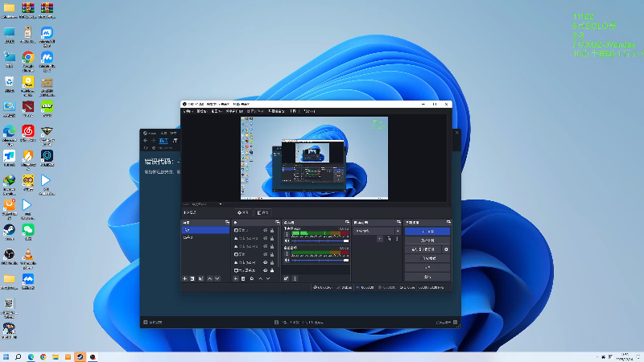Open advanced audio properties gears icon in mixer

[x=286, y=278]
